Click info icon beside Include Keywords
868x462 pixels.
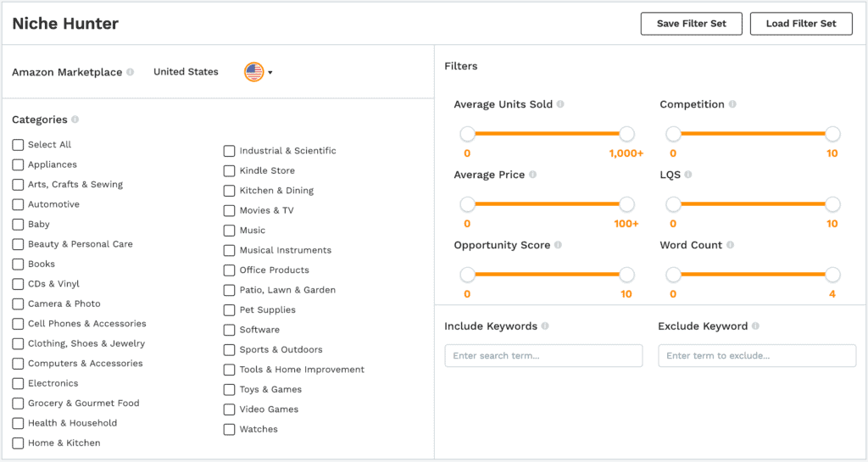(x=545, y=326)
